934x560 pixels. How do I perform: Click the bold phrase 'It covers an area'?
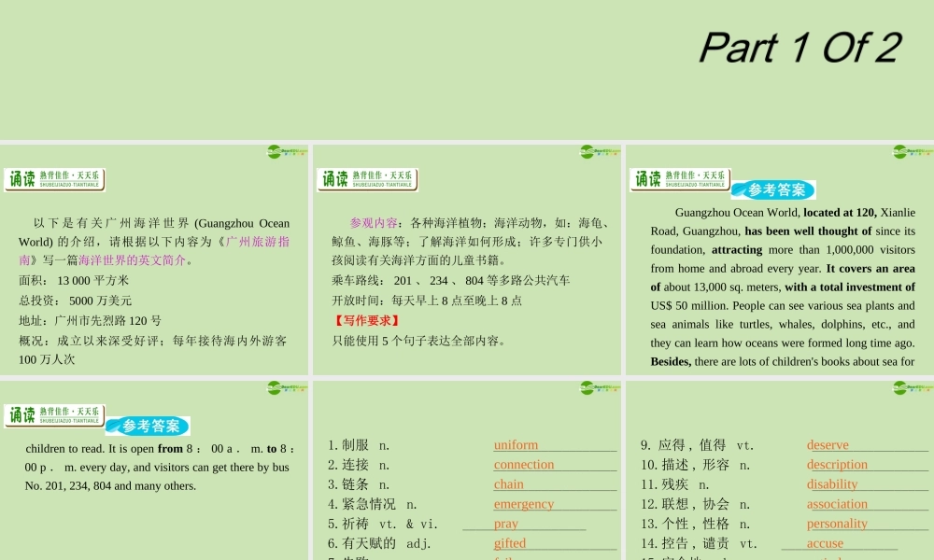pos(870,269)
